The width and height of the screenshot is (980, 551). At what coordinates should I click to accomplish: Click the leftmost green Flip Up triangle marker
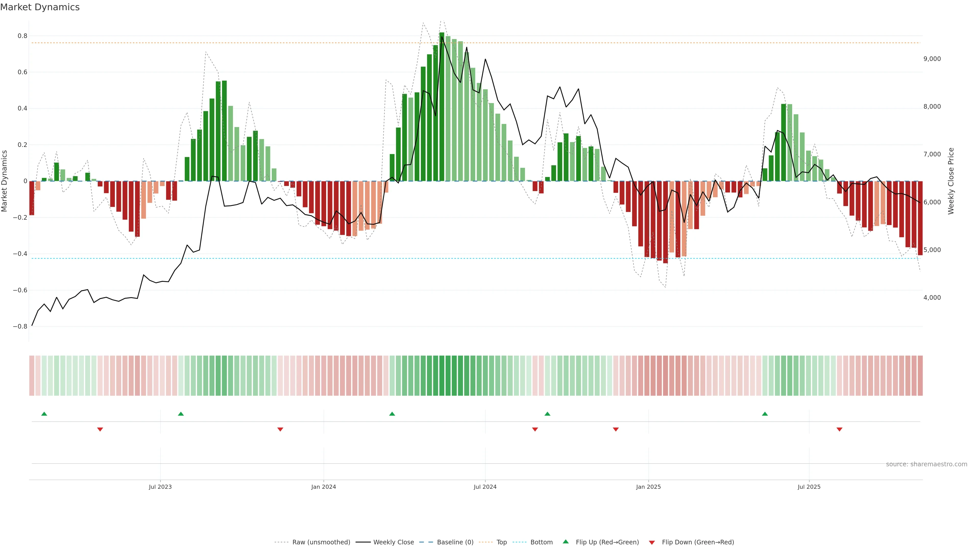coord(44,414)
